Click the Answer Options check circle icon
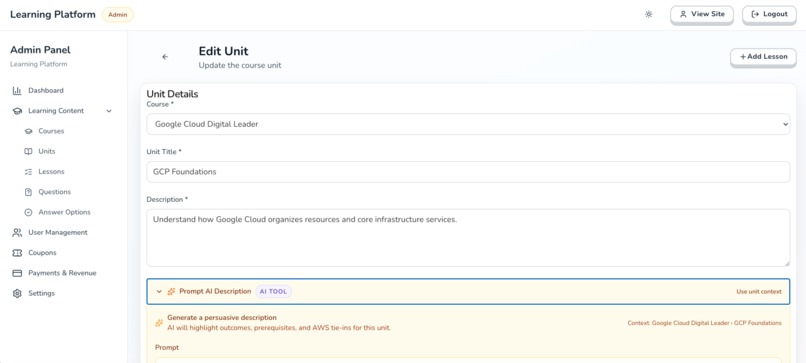This screenshot has width=806, height=363. pyautogui.click(x=28, y=212)
